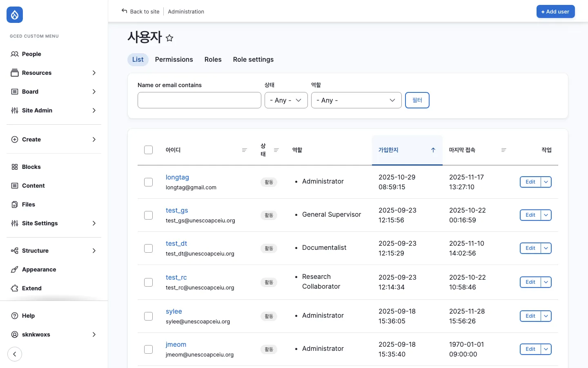Image resolution: width=588 pixels, height=368 pixels.
Task: Open the 역할 role filter dropdown
Action: [356, 100]
